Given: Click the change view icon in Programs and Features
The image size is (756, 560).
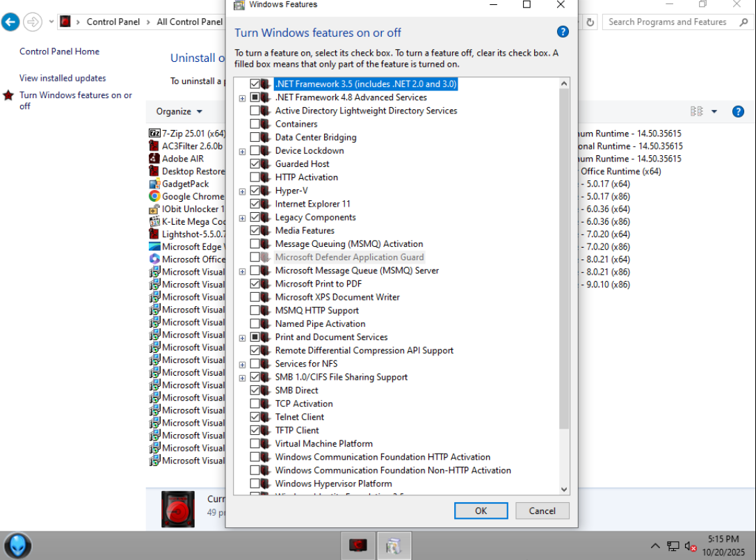Looking at the screenshot, I should pyautogui.click(x=697, y=111).
